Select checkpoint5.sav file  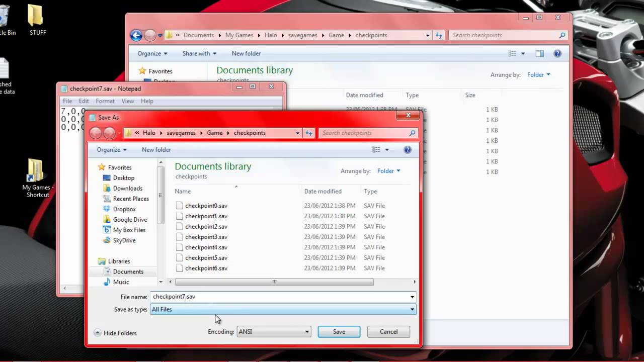[x=206, y=258]
